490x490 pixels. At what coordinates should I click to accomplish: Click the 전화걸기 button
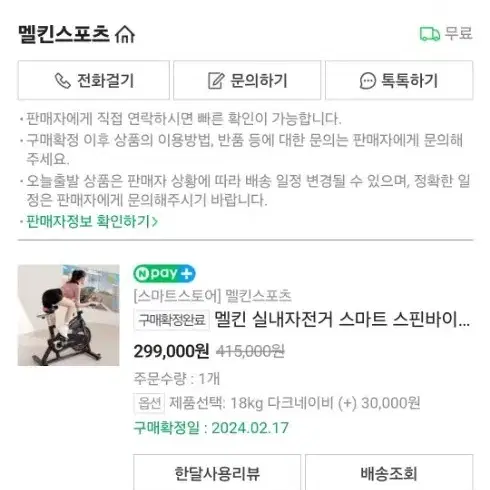point(94,80)
